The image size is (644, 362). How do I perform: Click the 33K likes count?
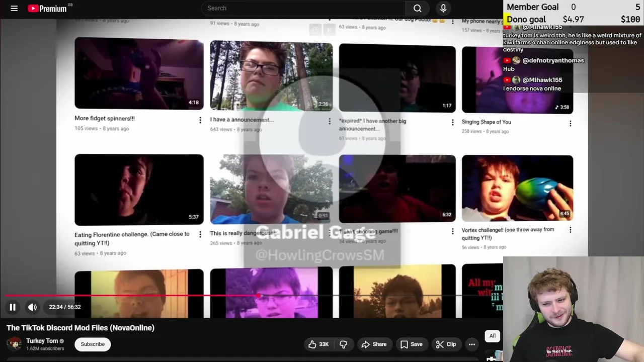324,344
